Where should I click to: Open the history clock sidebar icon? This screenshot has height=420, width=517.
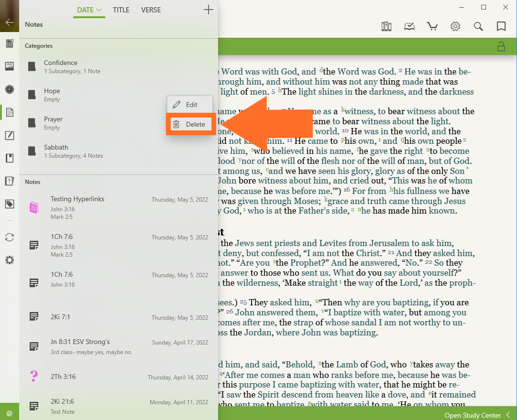(10, 89)
